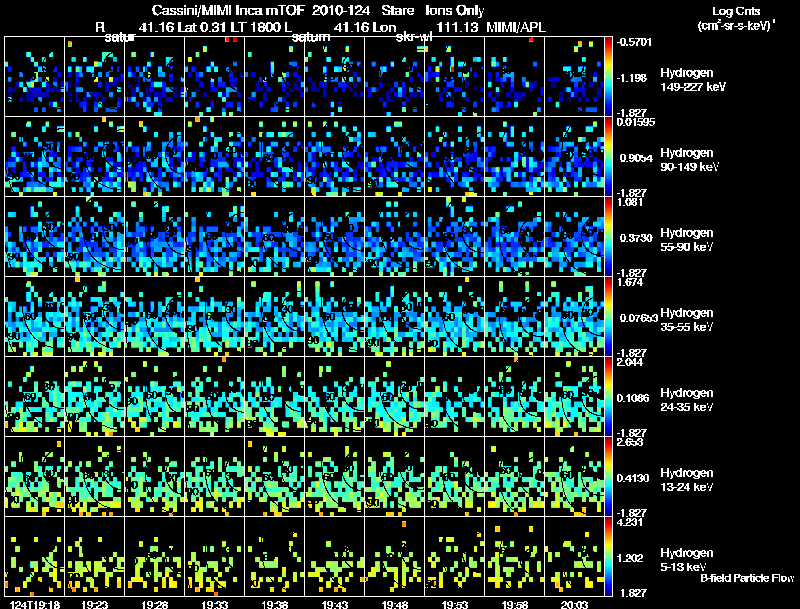Select the 'Hydrogen 5-13 keV' row label
The width and height of the screenshot is (800, 609).
(687, 560)
